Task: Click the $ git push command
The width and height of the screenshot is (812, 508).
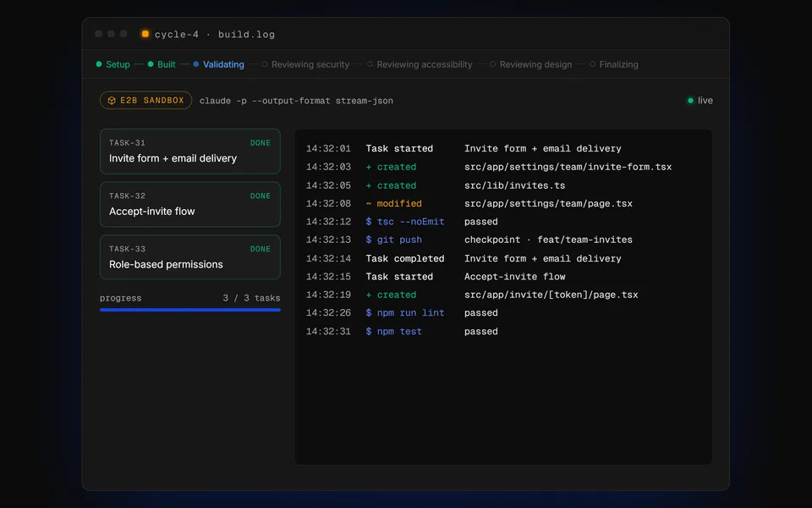Action: point(393,240)
